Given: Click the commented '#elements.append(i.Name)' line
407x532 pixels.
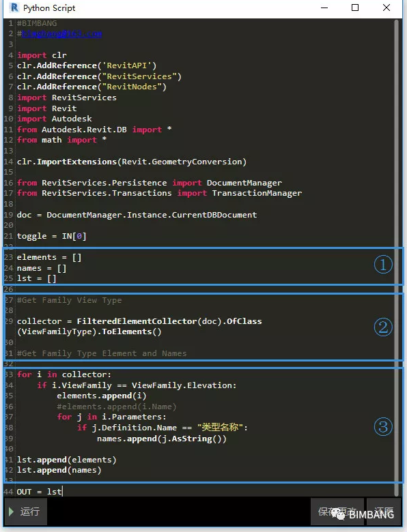Looking at the screenshot, I should (117, 407).
